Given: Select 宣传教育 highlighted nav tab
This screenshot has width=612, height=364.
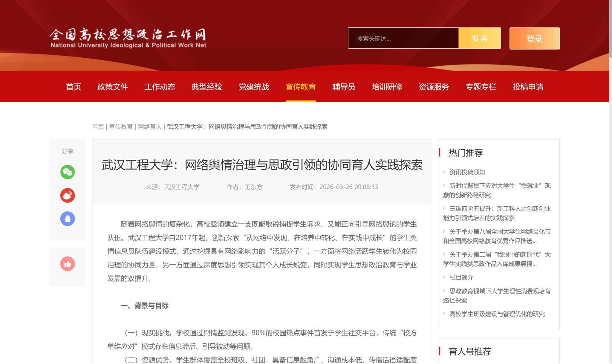Looking at the screenshot, I should (301, 87).
